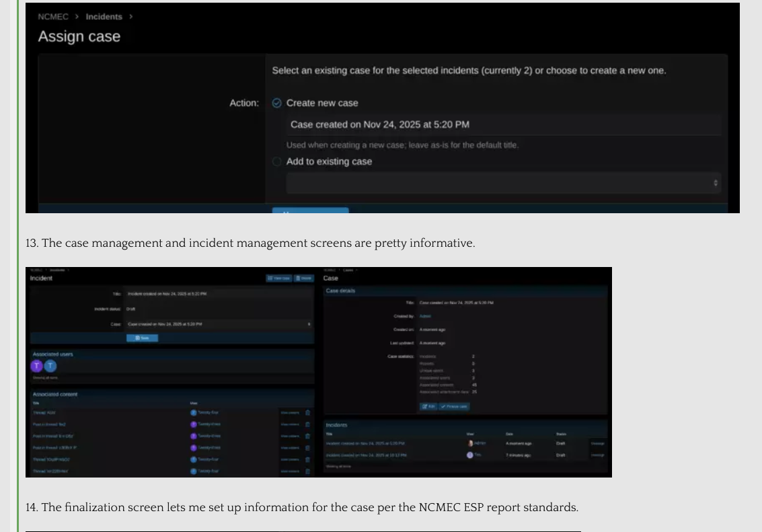Choose the 'Add to existing case' radio
Image resolution: width=762 pixels, height=532 pixels.
(277, 161)
